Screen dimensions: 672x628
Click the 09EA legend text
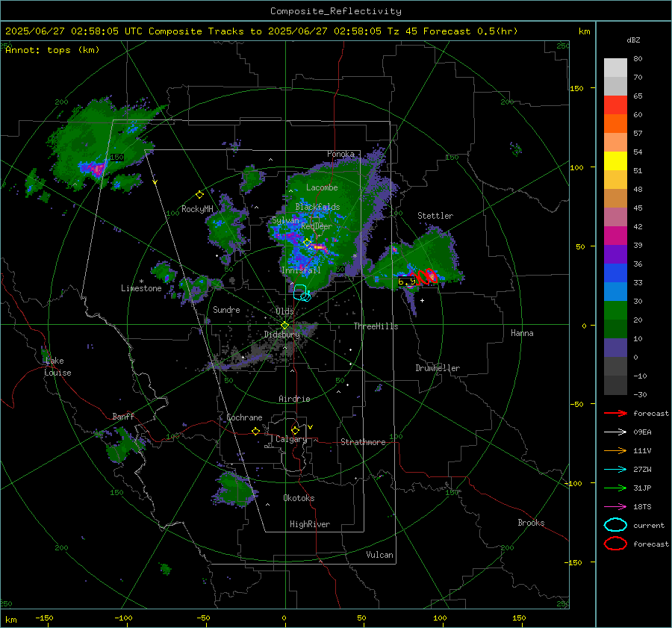click(642, 432)
